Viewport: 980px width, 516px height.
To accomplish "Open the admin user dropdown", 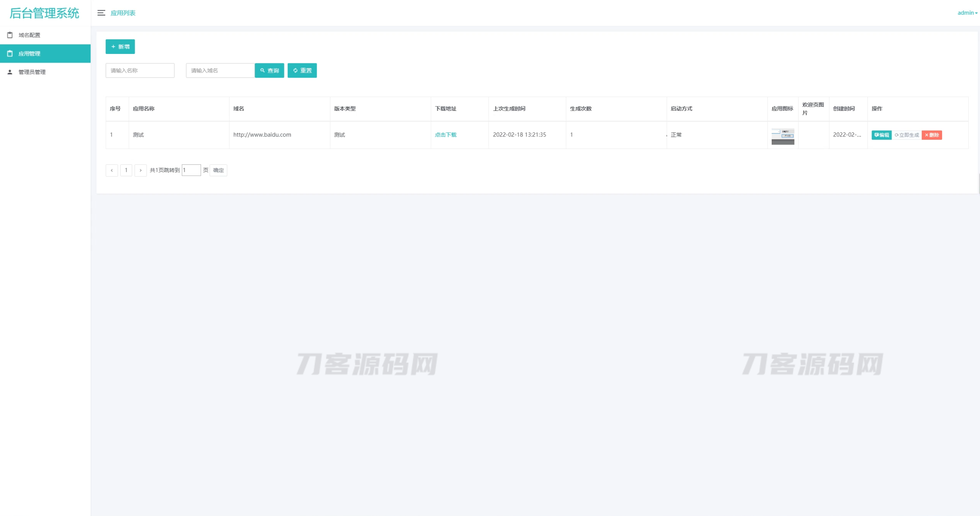I will coord(967,13).
